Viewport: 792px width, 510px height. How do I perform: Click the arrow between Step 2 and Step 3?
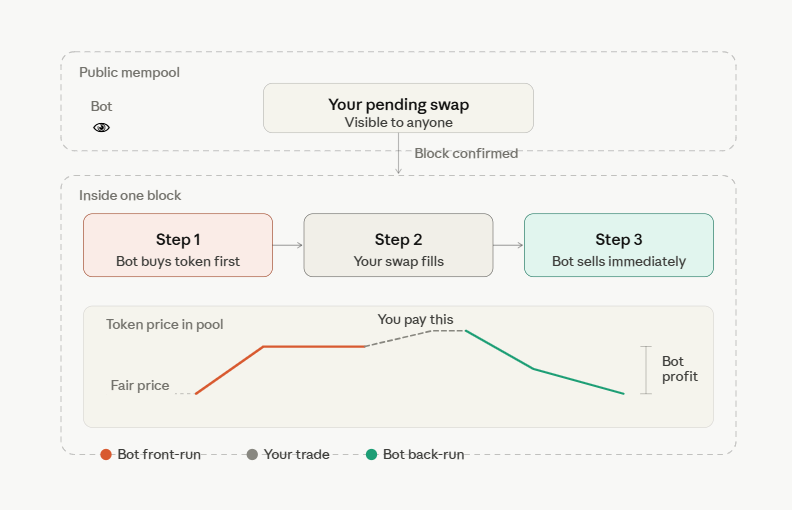509,245
